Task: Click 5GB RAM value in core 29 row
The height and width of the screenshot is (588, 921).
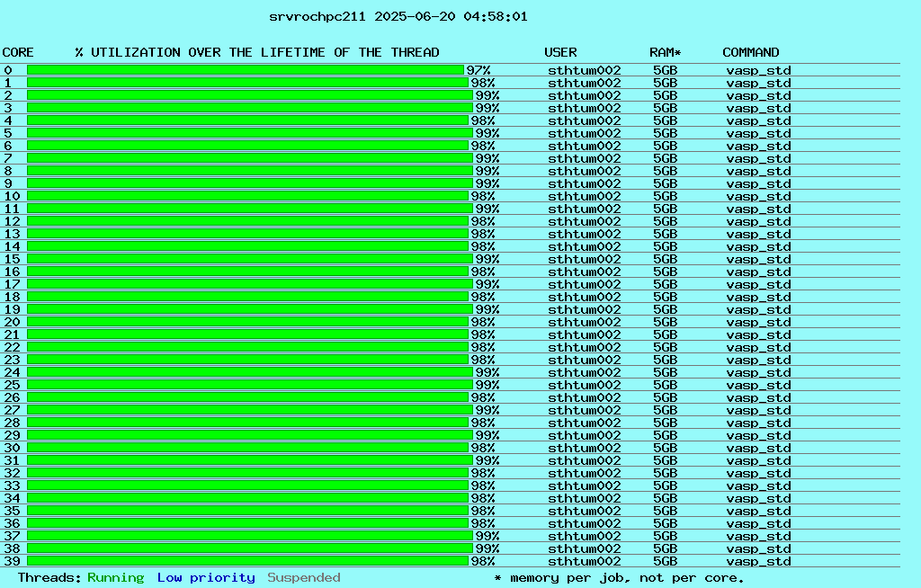Action: pyautogui.click(x=665, y=435)
